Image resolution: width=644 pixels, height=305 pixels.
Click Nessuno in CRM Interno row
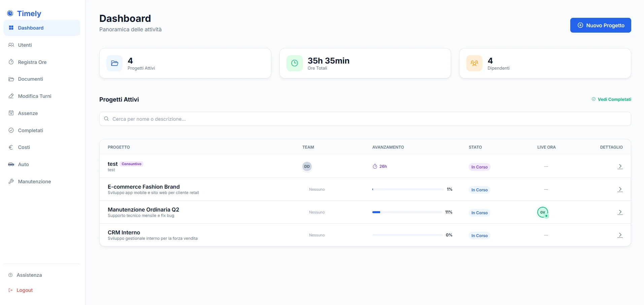[317, 235]
